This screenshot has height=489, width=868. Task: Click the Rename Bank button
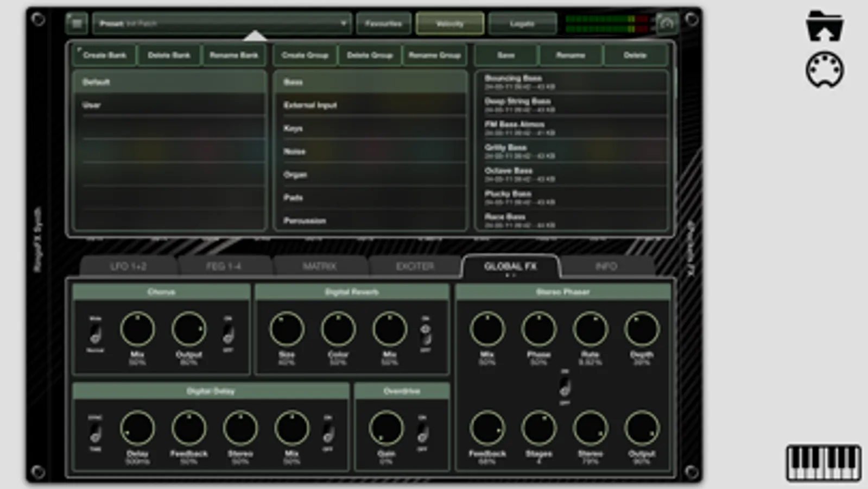[234, 55]
